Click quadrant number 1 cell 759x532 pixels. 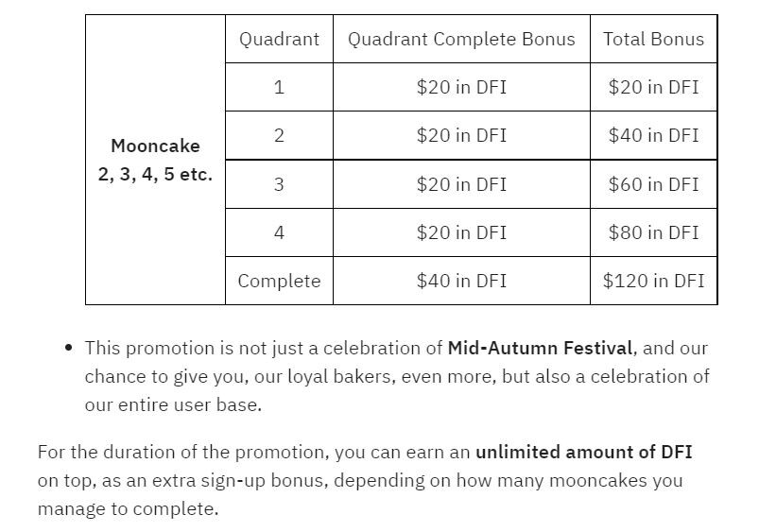[x=279, y=87]
